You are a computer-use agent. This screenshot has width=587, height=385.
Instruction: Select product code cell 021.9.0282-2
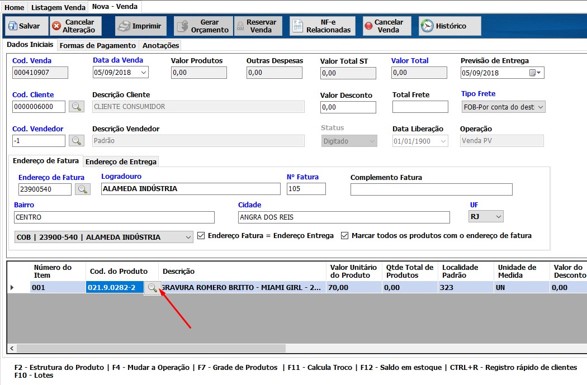coord(115,288)
